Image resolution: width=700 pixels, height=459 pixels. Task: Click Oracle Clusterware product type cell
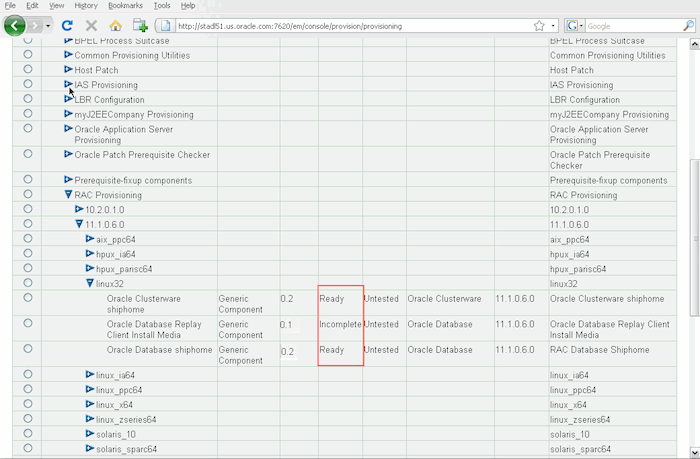[x=444, y=299]
